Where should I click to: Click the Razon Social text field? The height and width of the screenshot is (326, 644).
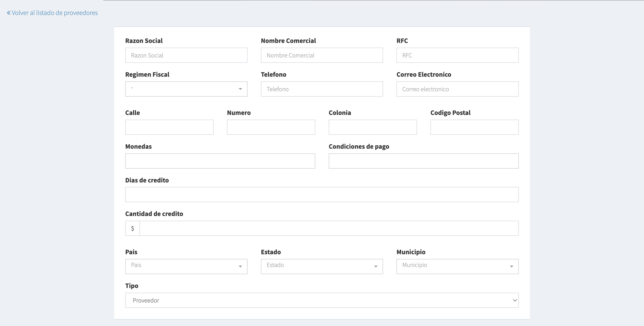[x=186, y=55]
